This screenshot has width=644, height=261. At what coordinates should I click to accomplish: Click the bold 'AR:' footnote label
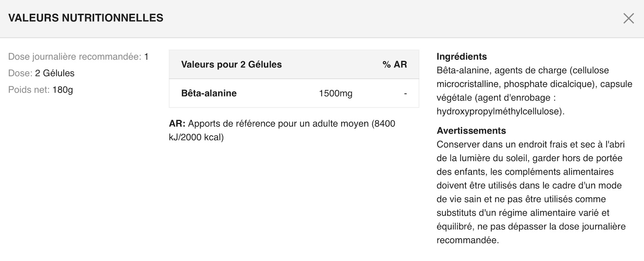(x=177, y=124)
